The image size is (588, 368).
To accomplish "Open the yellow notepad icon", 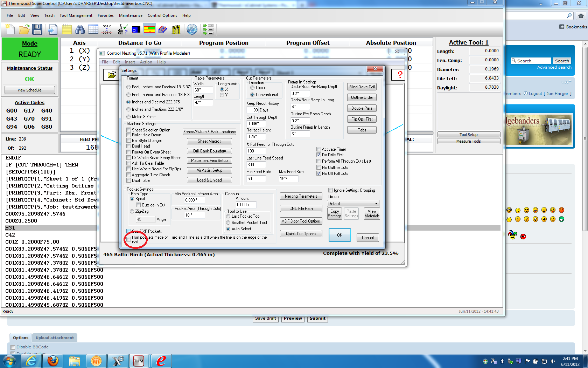I will coord(66,29).
